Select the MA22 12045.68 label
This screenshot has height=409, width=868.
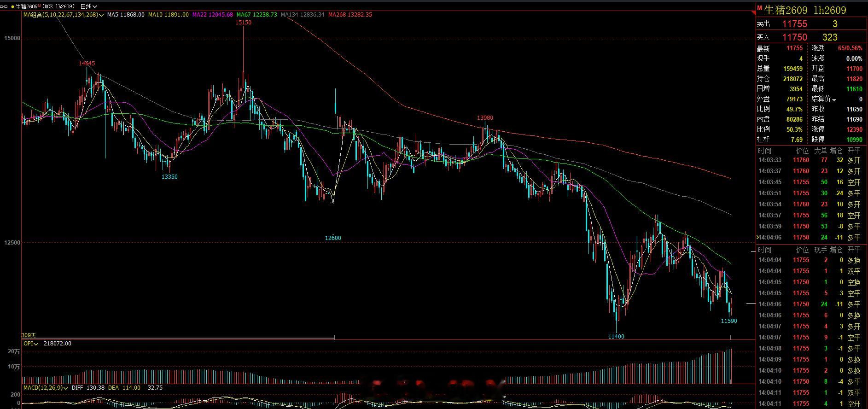tap(213, 15)
